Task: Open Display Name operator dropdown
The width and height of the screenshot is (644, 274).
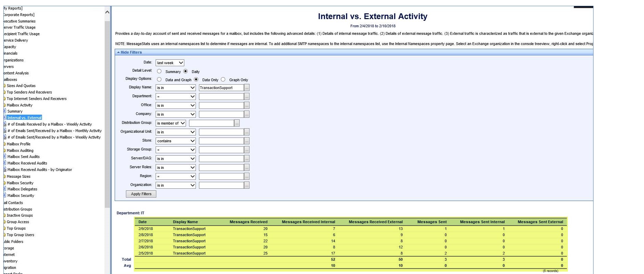Action: tap(176, 88)
